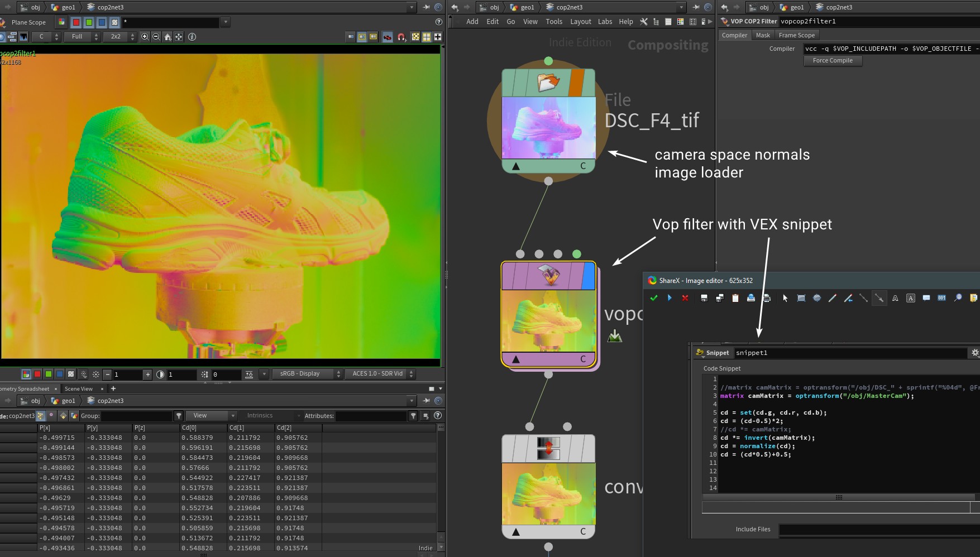Screen dimensions: 980x557
Task: Toggle the blue channel display below viewer
Action: point(60,374)
